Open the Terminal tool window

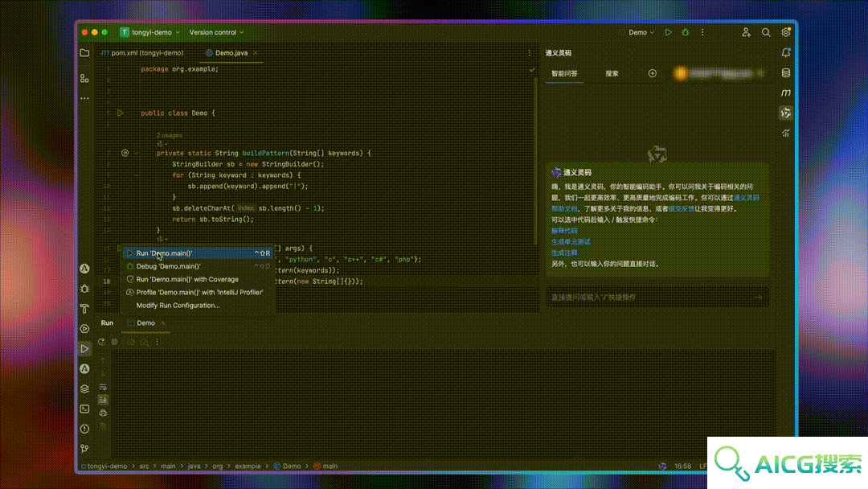point(84,409)
